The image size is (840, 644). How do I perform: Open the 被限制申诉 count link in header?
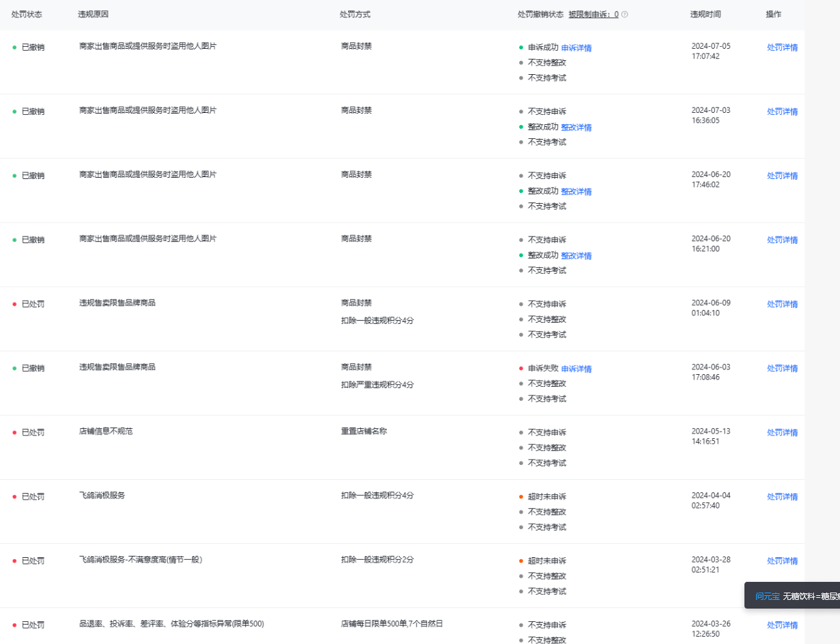pyautogui.click(x=593, y=15)
